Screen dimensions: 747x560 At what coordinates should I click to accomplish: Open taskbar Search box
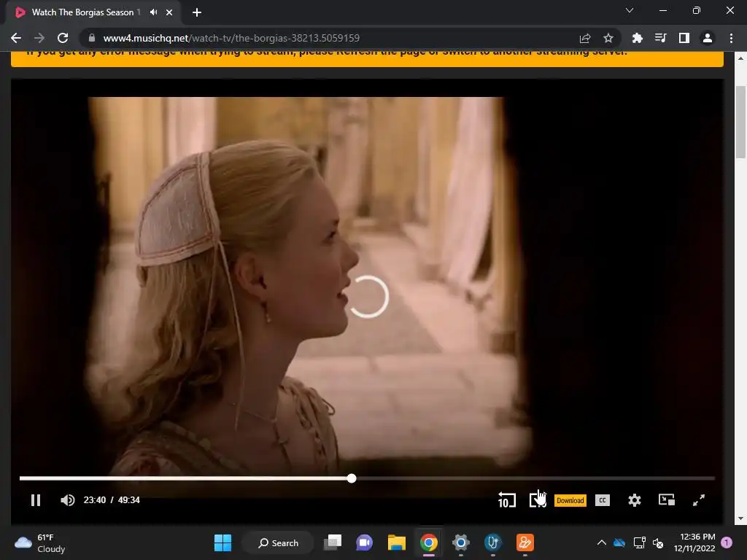click(x=278, y=542)
